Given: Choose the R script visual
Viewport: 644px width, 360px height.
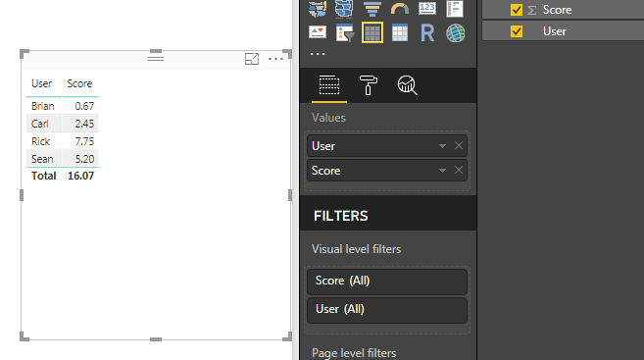Looking at the screenshot, I should pyautogui.click(x=427, y=33).
